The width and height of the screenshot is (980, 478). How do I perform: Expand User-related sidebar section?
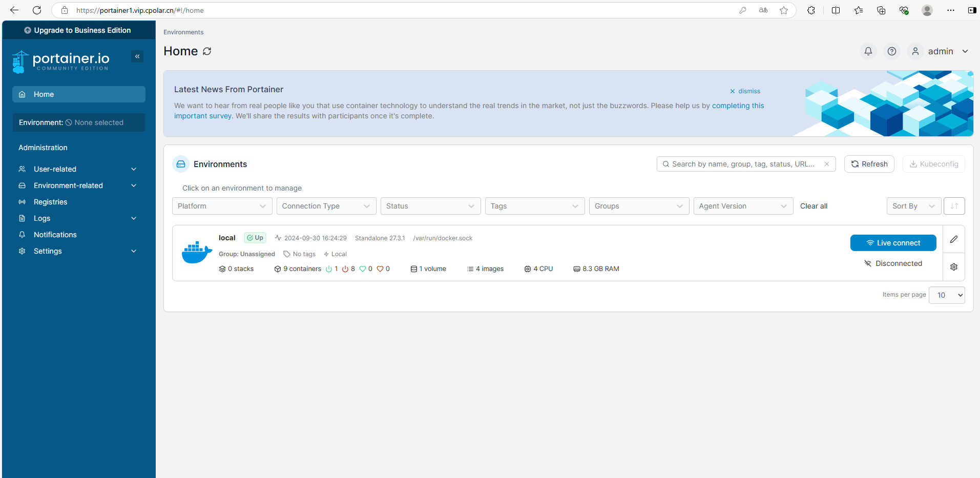(x=79, y=169)
